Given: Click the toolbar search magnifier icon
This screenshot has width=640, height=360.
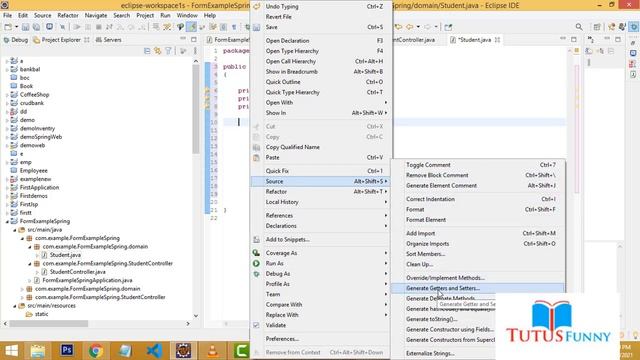Looking at the screenshot, I should (579, 27).
